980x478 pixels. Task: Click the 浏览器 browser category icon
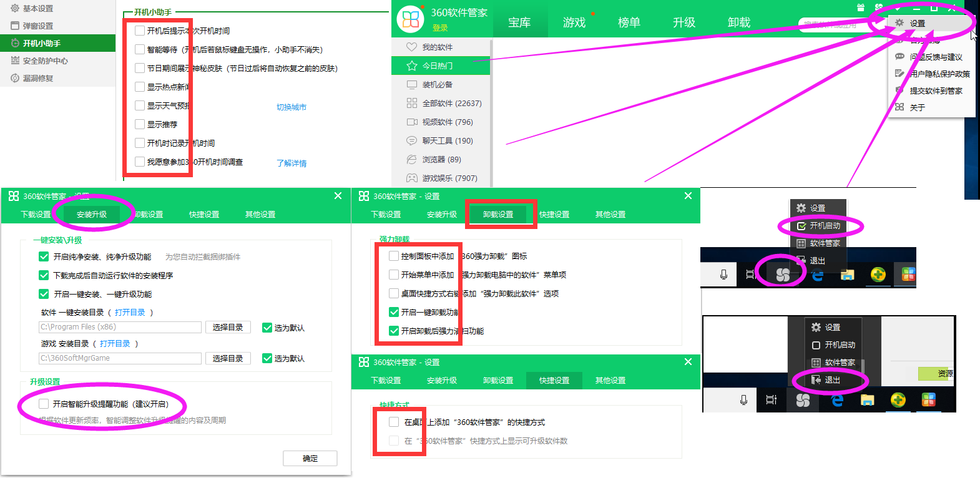pos(411,159)
